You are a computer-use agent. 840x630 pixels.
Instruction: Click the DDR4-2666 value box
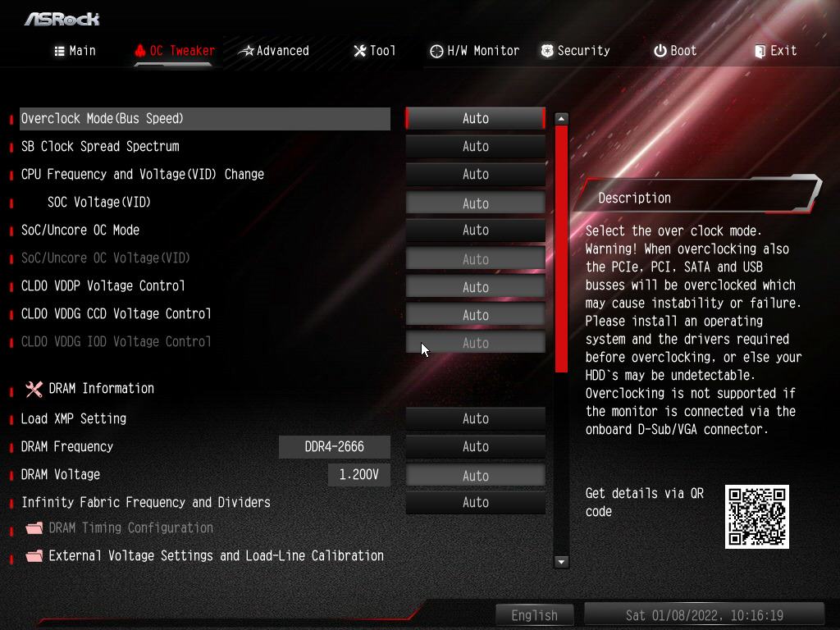click(x=335, y=447)
